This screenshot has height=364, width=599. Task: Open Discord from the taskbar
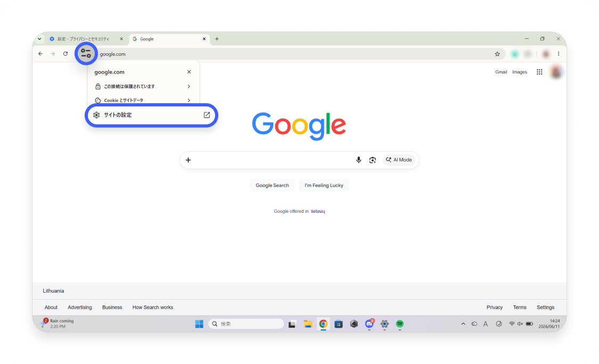(x=369, y=324)
